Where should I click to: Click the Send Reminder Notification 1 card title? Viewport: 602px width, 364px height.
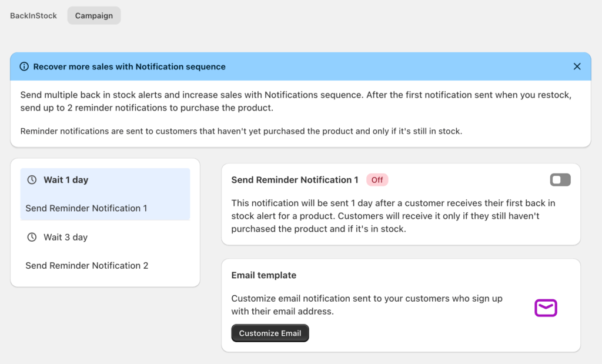pos(295,180)
